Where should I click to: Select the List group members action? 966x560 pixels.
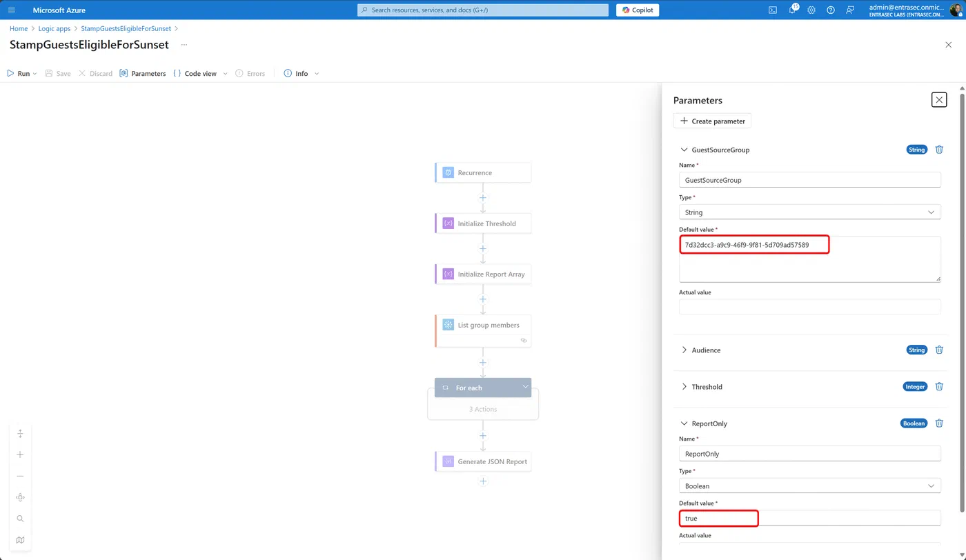click(x=483, y=330)
